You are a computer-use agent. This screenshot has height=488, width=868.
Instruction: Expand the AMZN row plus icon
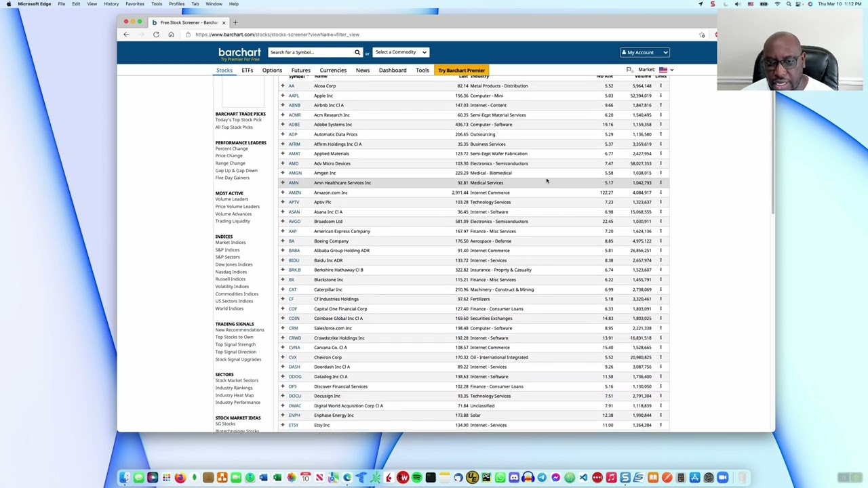tap(283, 192)
